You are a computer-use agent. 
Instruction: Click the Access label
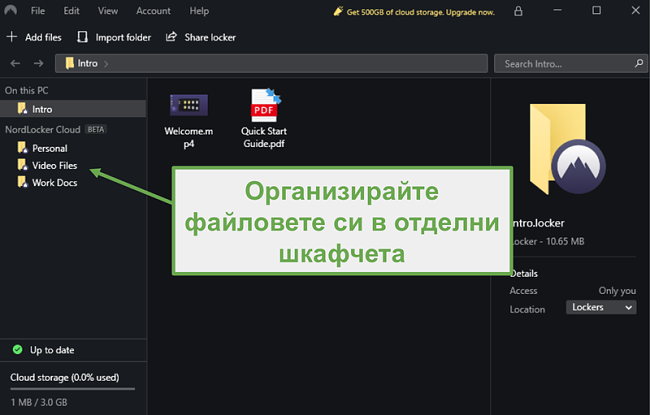click(523, 291)
